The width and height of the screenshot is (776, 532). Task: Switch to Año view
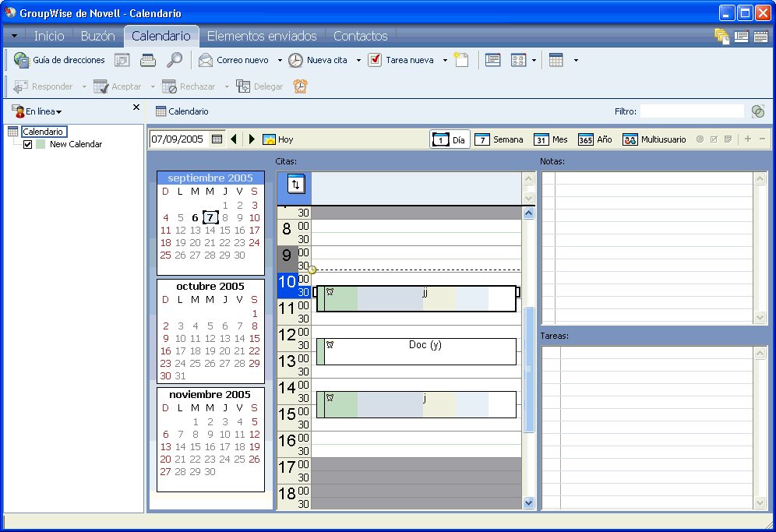tap(595, 139)
